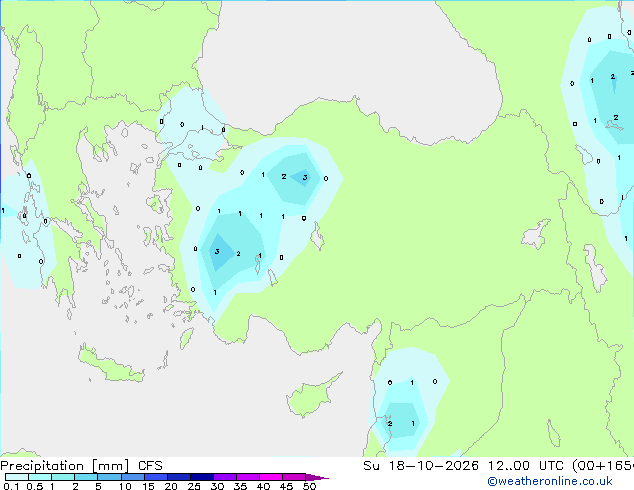Click the 15–20 mm legend swatch
Viewport: 634px width, 490px height.
[x=156, y=477]
